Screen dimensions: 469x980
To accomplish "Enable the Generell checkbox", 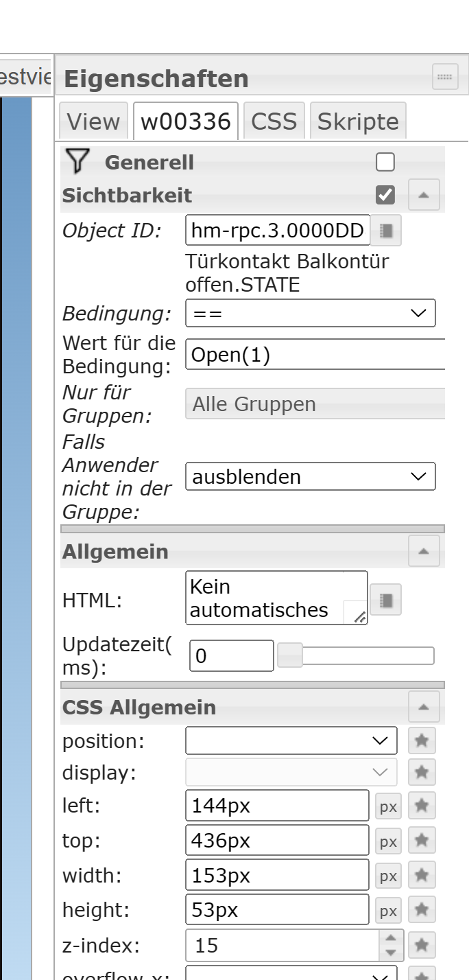I will tap(385, 163).
